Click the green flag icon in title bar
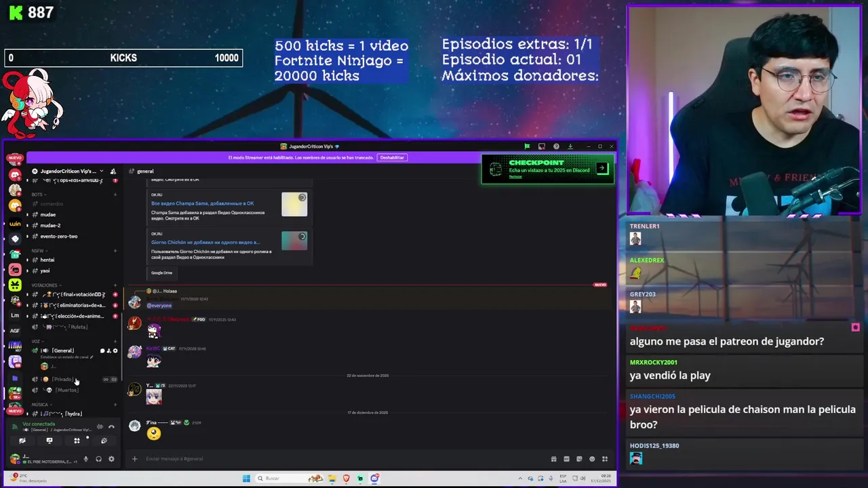Viewport: 868px width, 488px height. click(x=527, y=146)
